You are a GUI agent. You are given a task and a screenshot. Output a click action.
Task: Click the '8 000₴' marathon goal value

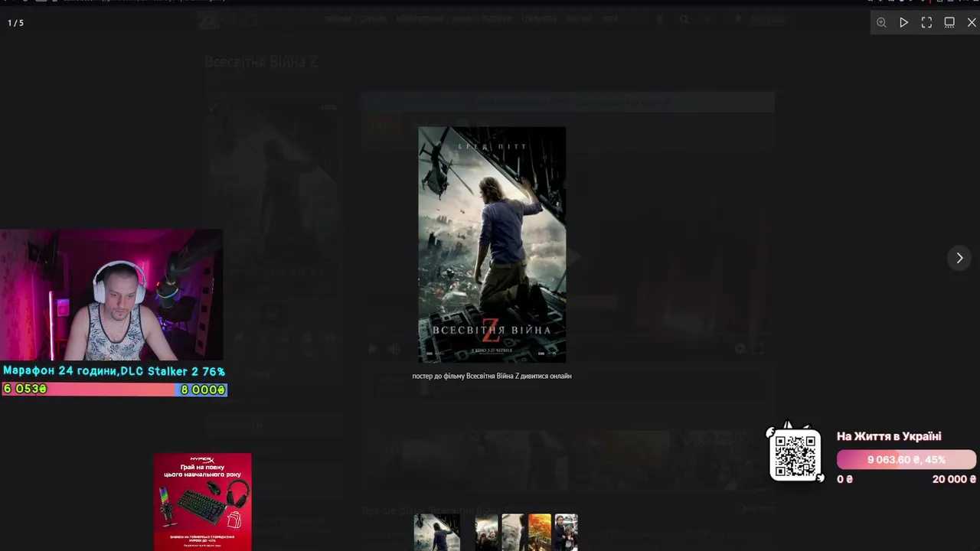[203, 390]
